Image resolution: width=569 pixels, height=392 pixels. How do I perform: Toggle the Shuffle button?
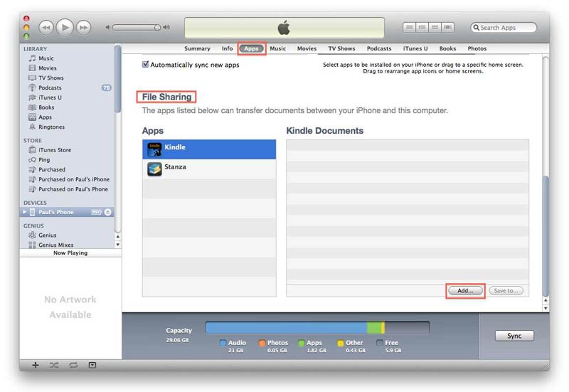pyautogui.click(x=54, y=365)
